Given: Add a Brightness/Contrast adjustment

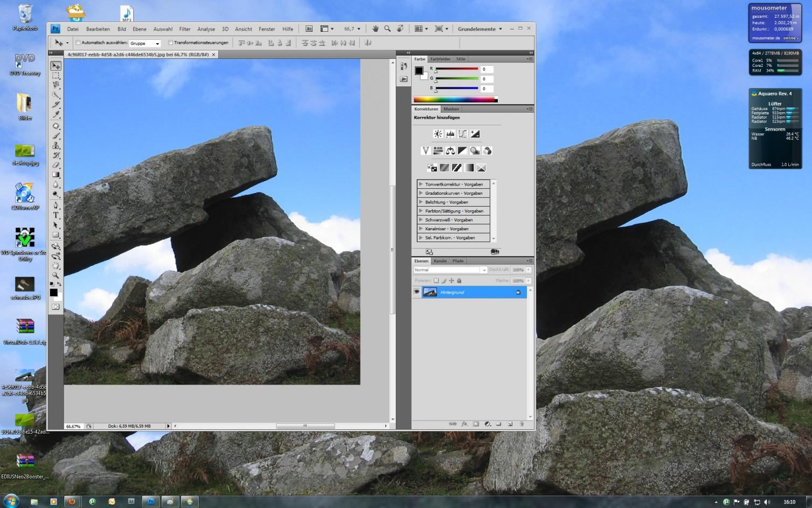Looking at the screenshot, I should click(x=438, y=134).
